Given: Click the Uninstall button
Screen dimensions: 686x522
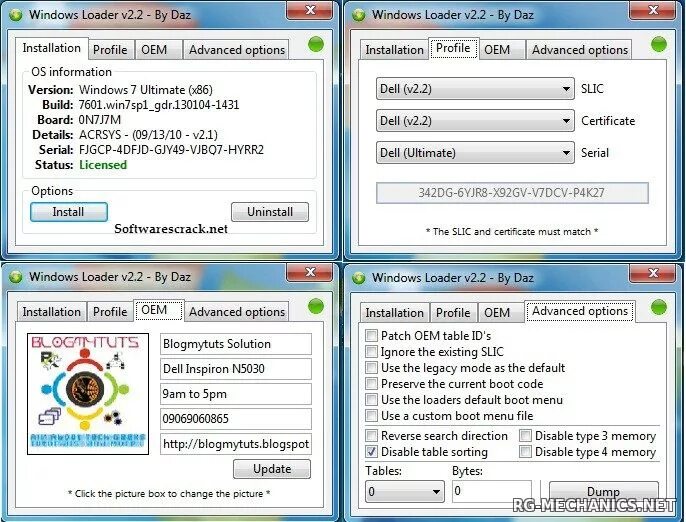Looking at the screenshot, I should 270,212.
